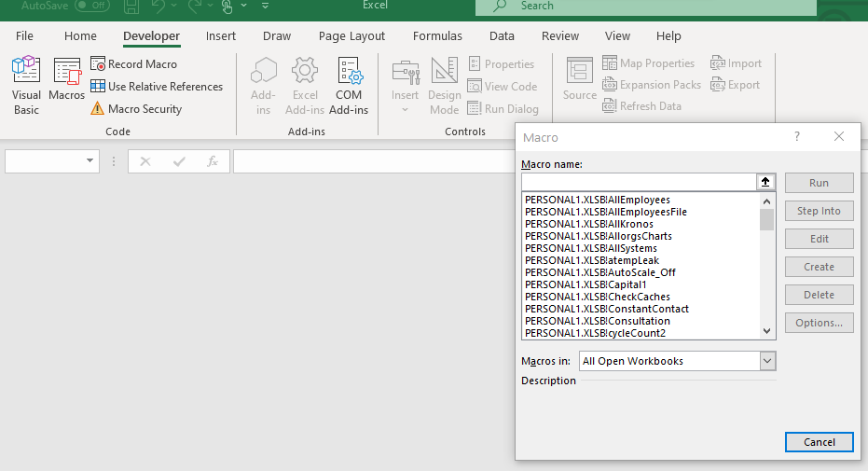Open XML Source pane
The width and height of the screenshot is (868, 471).
(580, 79)
